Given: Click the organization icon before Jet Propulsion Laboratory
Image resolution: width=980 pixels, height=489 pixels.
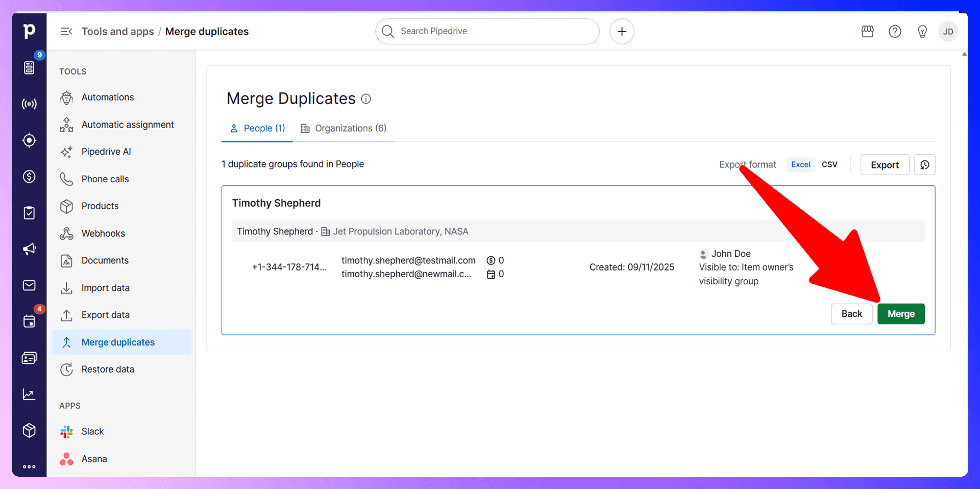Looking at the screenshot, I should [x=325, y=232].
